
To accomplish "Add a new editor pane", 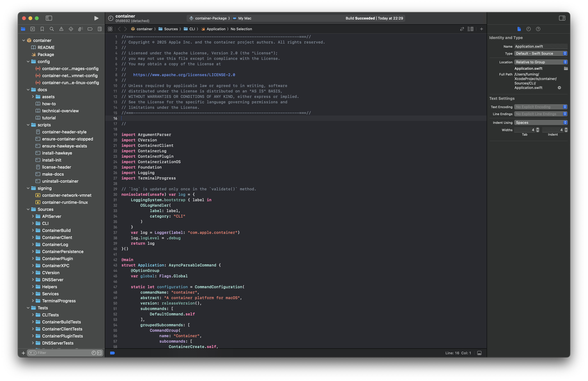I will pyautogui.click(x=482, y=29).
